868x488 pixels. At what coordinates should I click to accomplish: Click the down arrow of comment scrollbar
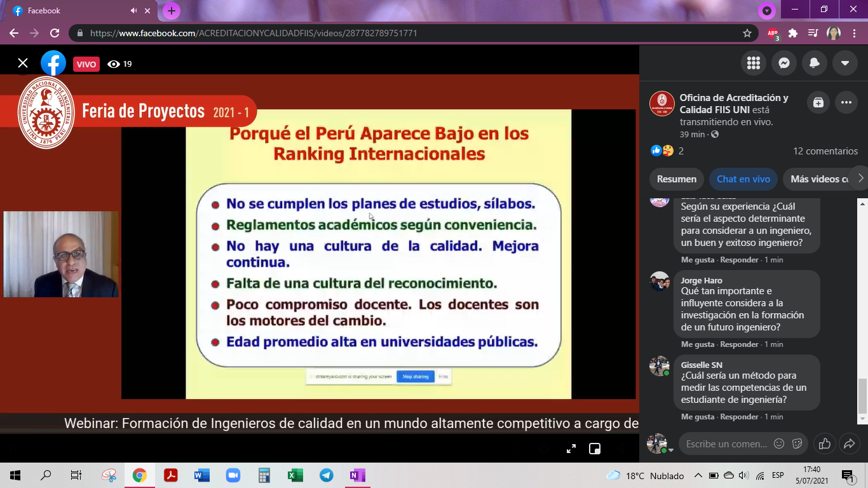862,419
